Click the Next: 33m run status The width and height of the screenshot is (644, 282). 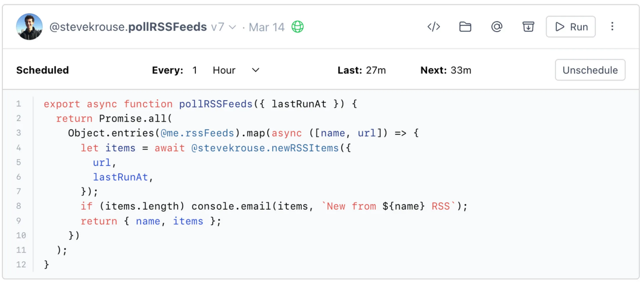445,70
